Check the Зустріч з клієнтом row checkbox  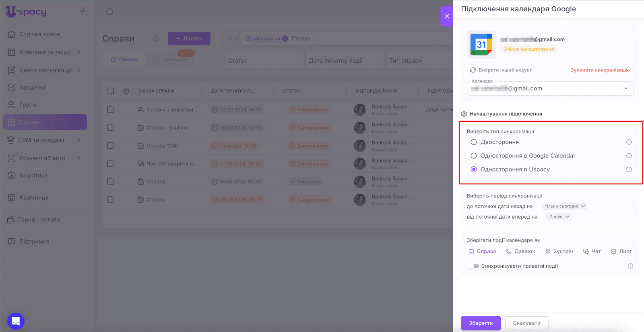pos(110,110)
